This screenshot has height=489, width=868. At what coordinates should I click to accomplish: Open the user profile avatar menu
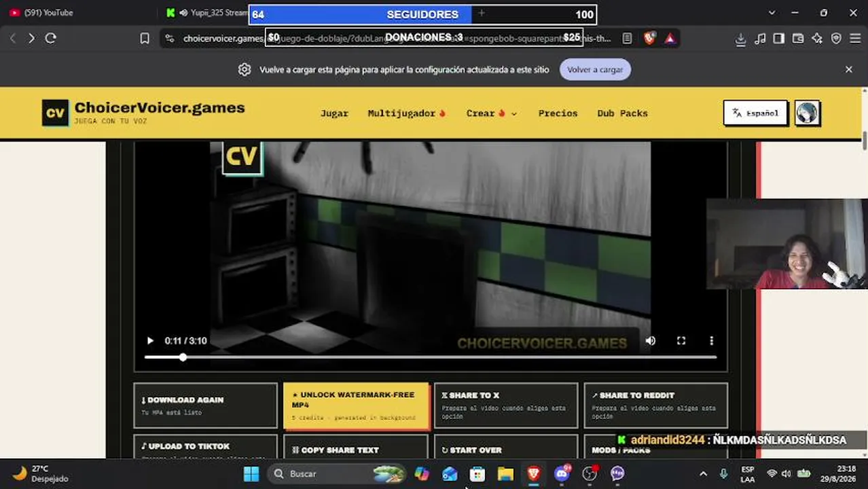(807, 113)
